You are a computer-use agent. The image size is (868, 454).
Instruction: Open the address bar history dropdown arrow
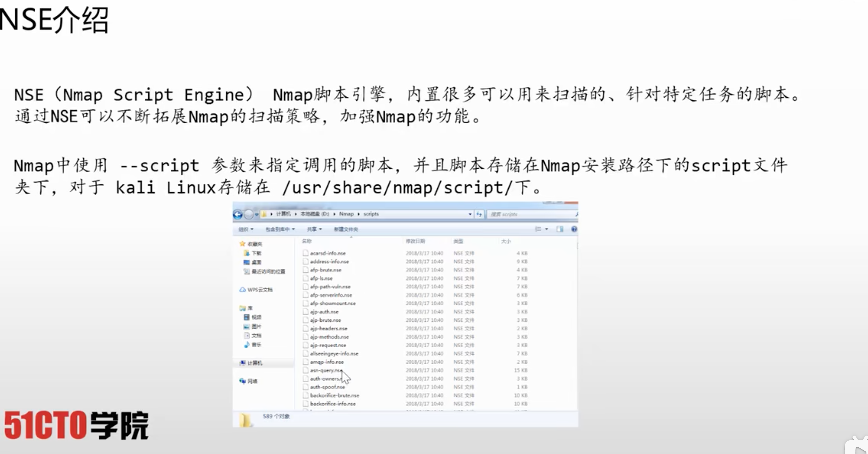pos(470,214)
